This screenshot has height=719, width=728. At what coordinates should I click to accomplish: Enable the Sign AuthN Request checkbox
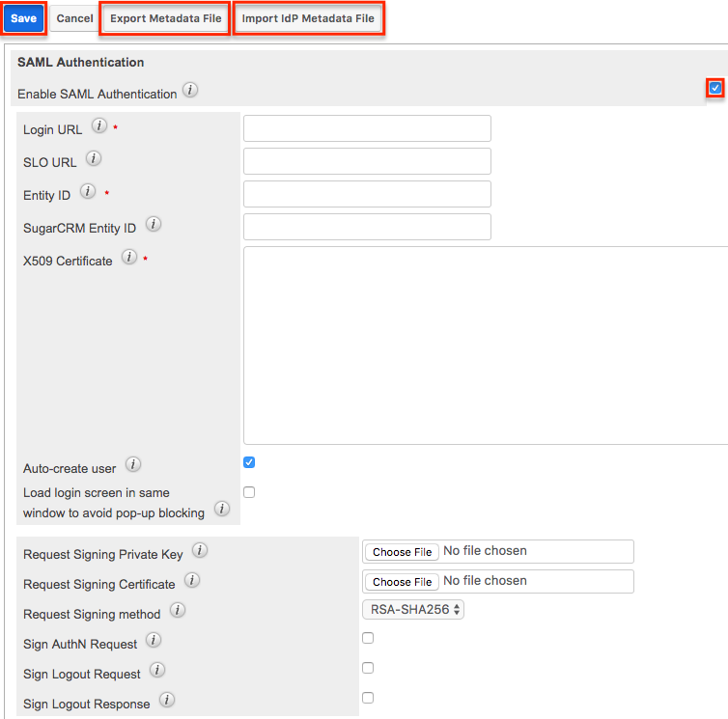click(368, 638)
